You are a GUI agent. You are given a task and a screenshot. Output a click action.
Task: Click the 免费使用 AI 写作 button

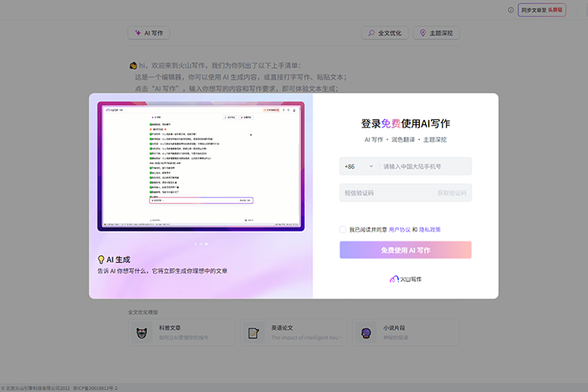pos(406,250)
